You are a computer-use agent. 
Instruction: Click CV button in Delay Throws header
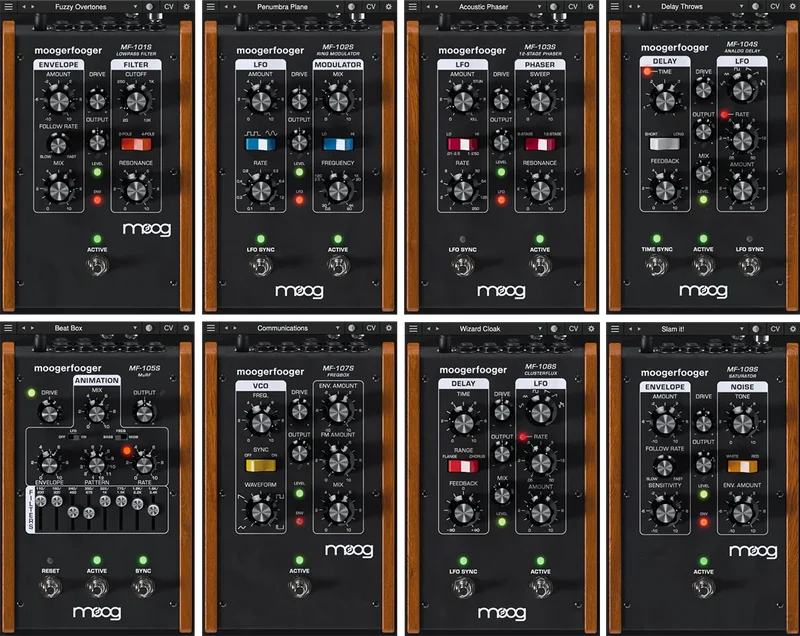pyautogui.click(x=774, y=7)
